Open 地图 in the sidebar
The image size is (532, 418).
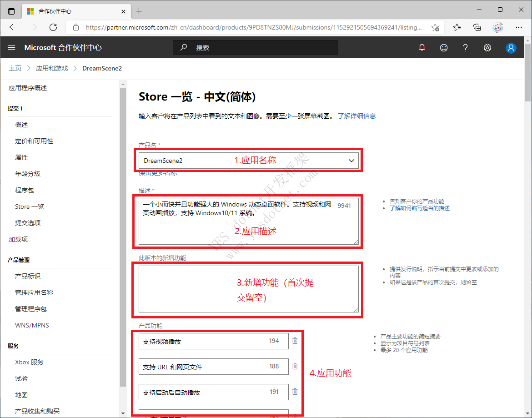coord(21,395)
